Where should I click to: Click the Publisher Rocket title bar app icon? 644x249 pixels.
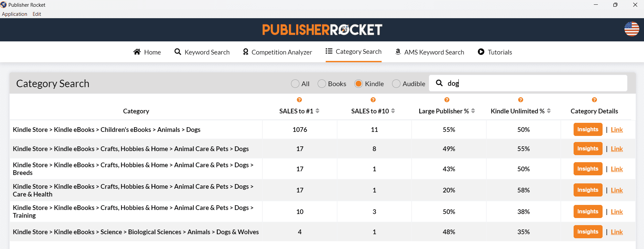pos(3,5)
